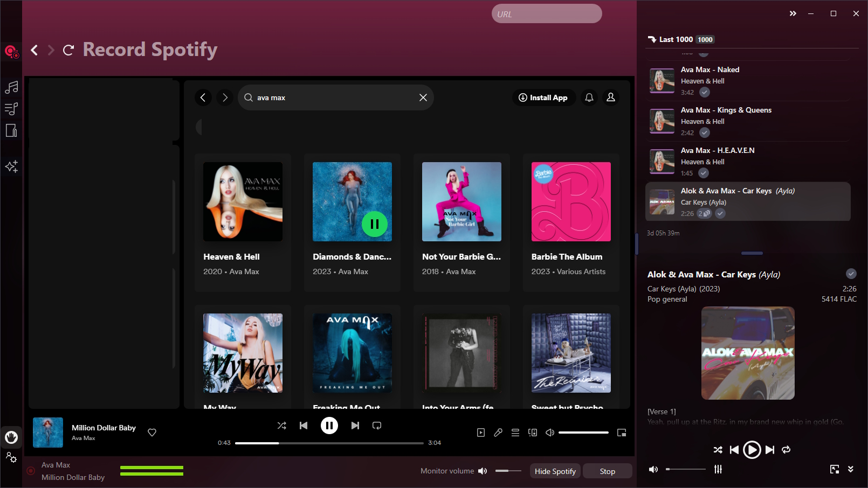Adjust the Spotify volume slider

[583, 433]
